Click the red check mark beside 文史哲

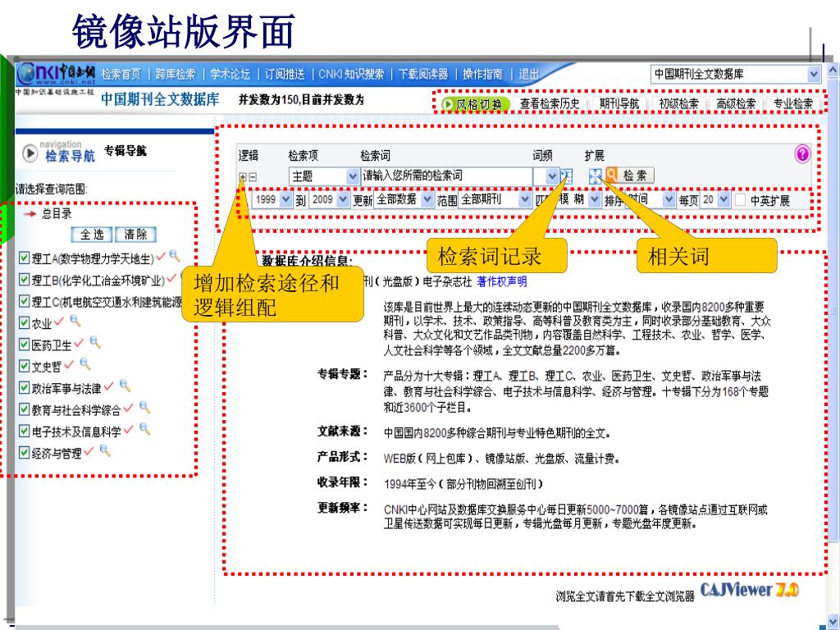click(69, 365)
